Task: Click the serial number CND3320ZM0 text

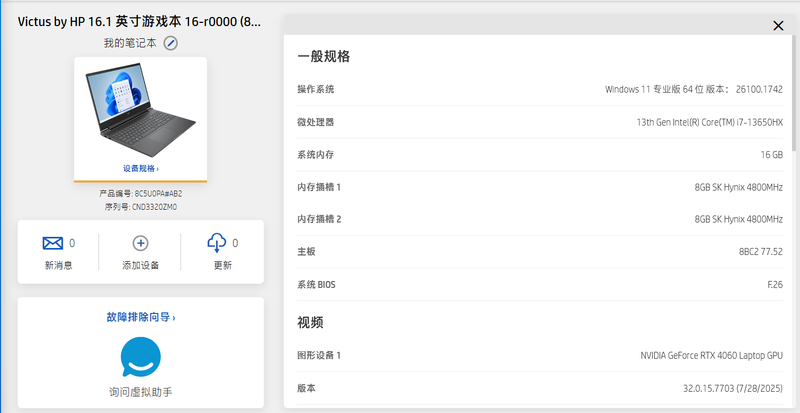Action: [140, 207]
